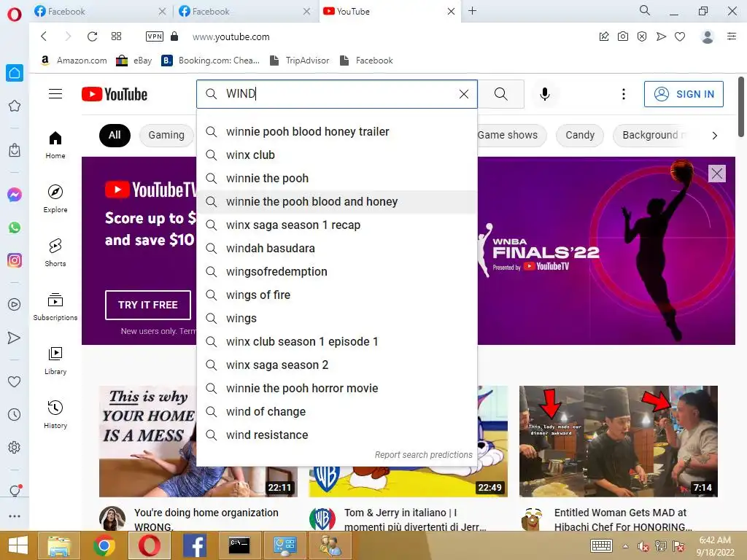Go to YouTube logo home

pos(115,94)
